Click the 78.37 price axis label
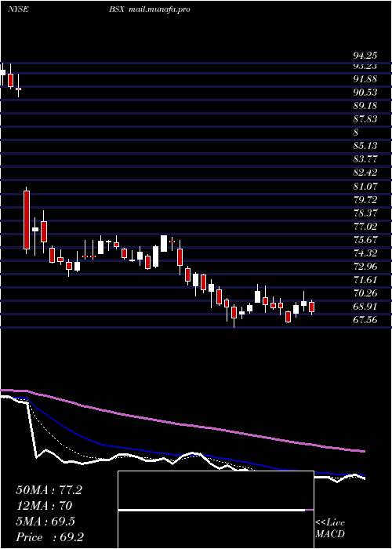The image size is (392, 549). coord(365,213)
